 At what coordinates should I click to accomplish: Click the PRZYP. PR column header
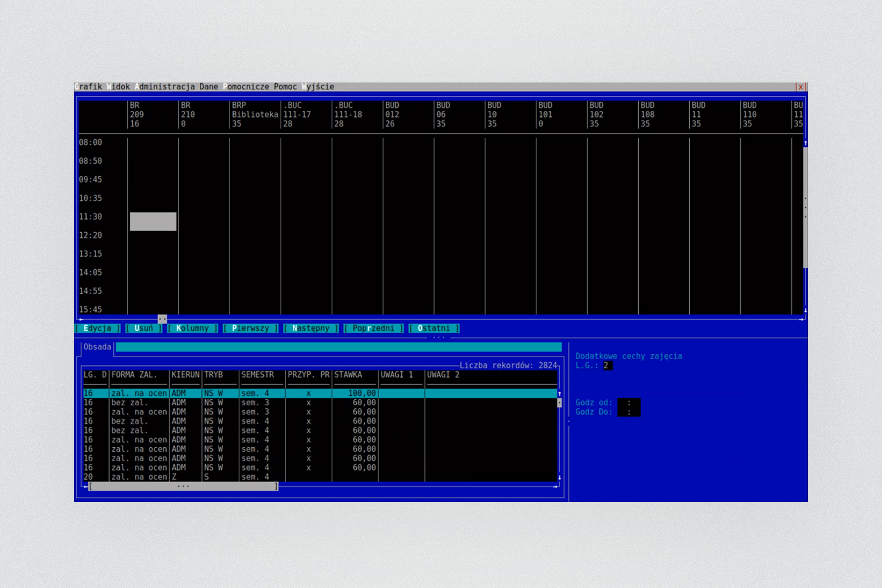coord(309,375)
